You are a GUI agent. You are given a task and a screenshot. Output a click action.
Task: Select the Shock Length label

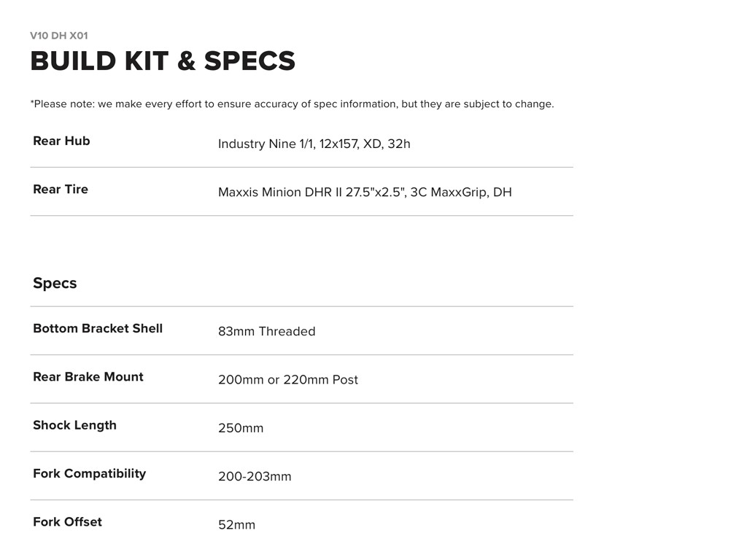(x=74, y=426)
